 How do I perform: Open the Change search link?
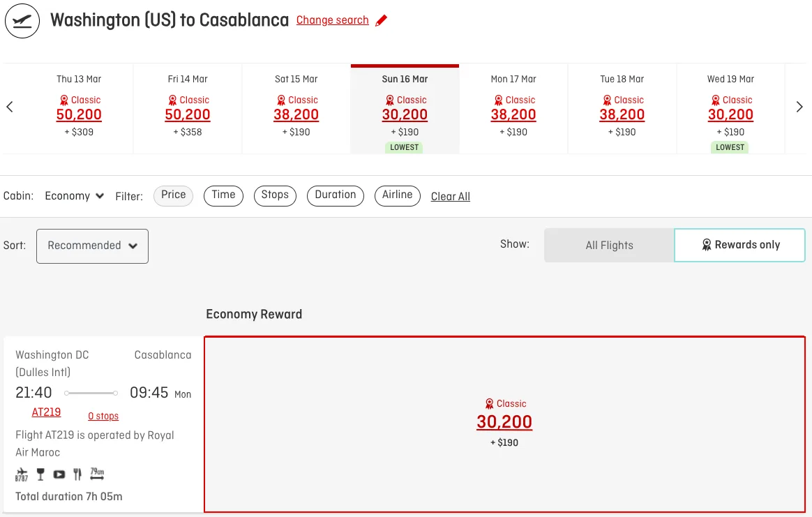(x=333, y=20)
